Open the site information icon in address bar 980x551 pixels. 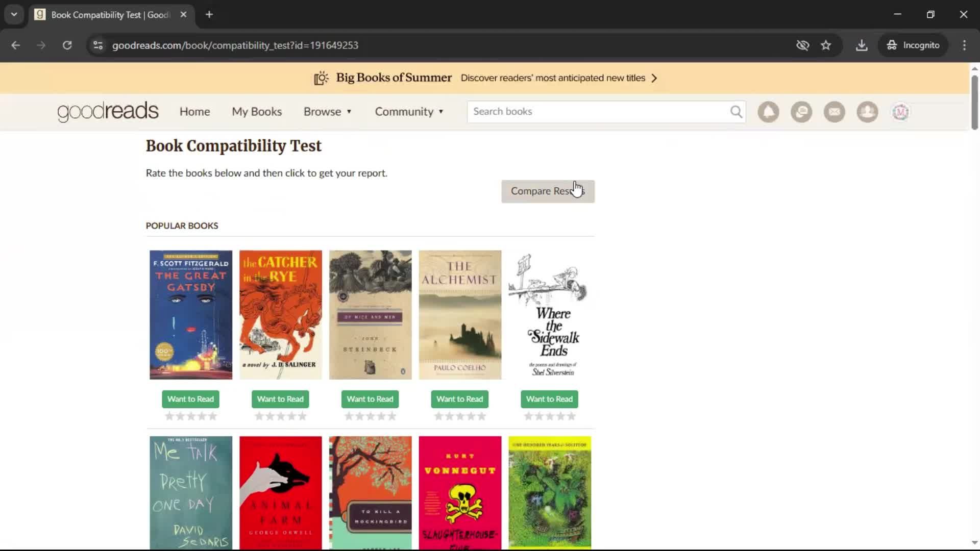tap(98, 45)
